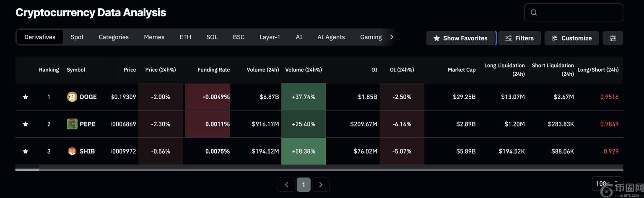Viewport: 644px width, 198px height.
Task: Click the search magnifier icon
Action: click(x=534, y=13)
